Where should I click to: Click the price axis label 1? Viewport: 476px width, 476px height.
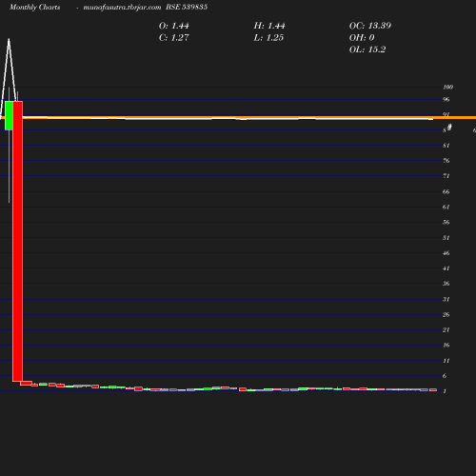pos(445,391)
